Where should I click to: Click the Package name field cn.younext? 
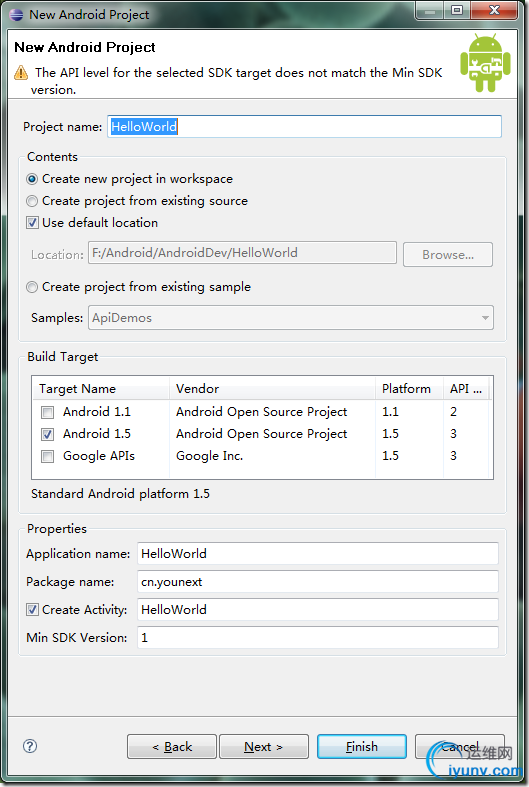(318, 582)
